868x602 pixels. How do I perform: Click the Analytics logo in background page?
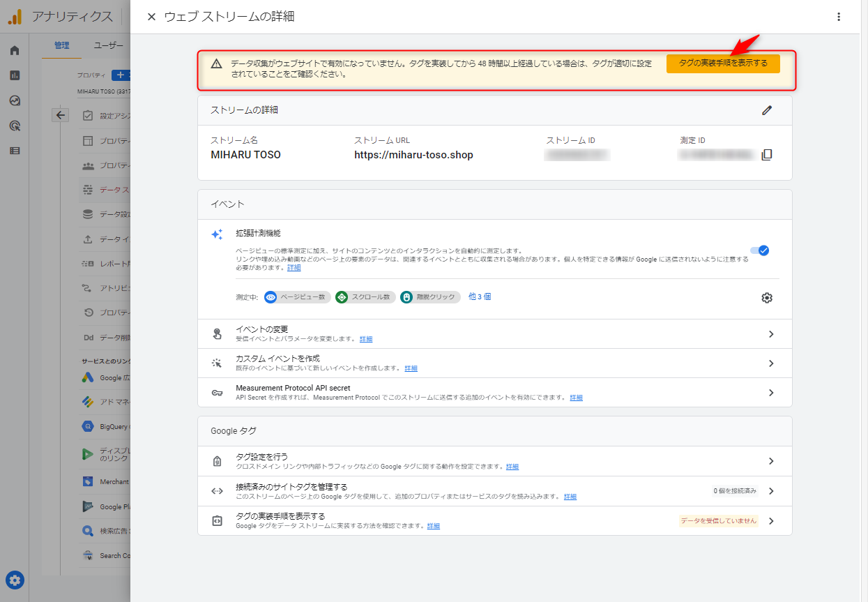[15, 17]
